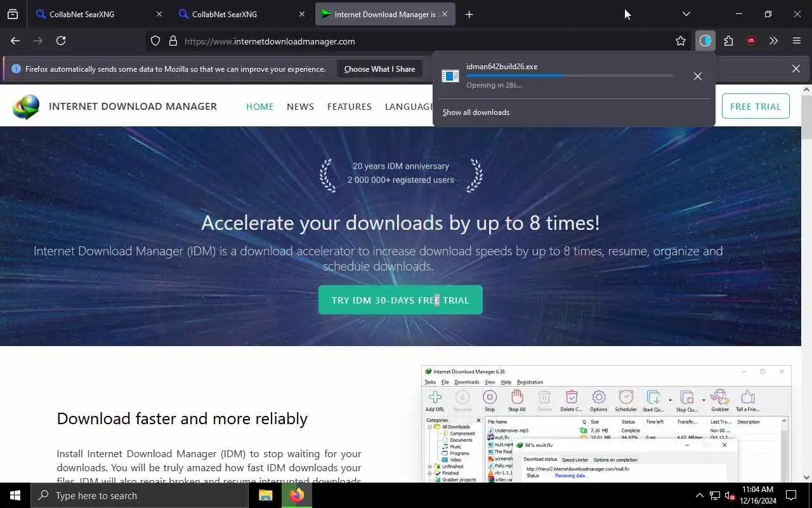Viewport: 812px width, 508px height.
Task: Click Accelerate your downloads headline
Action: tap(400, 222)
